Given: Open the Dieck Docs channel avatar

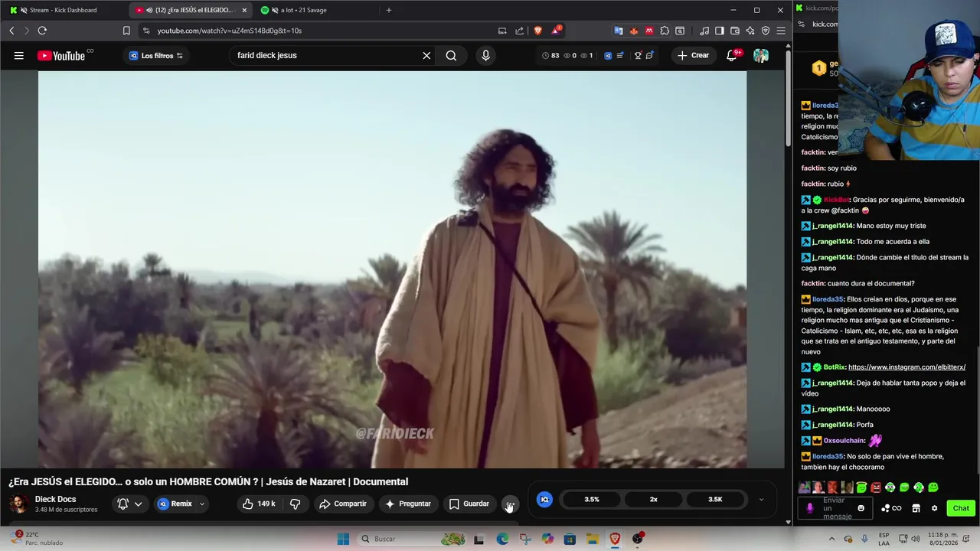Looking at the screenshot, I should coord(19,504).
